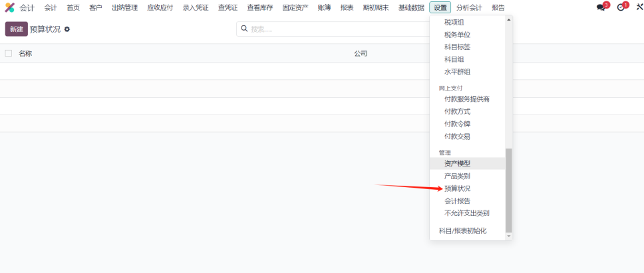Open the clock activities icon with badge 1
644x273 pixels.
[x=621, y=7]
